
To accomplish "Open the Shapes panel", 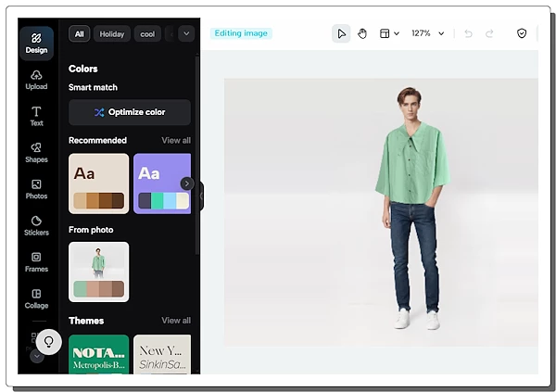I will click(x=36, y=152).
